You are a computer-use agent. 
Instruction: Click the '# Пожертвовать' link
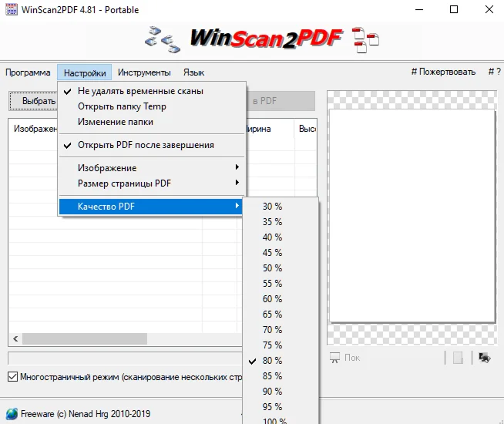pos(443,72)
